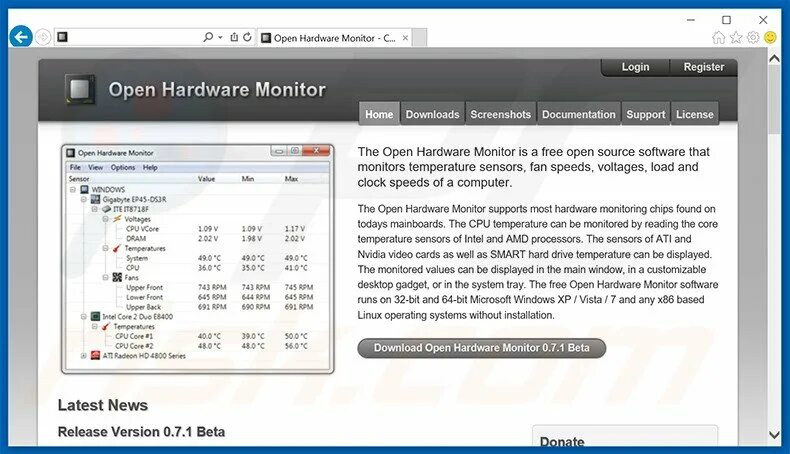Refresh the page with reload icon
The width and height of the screenshot is (790, 454).
coord(247,37)
